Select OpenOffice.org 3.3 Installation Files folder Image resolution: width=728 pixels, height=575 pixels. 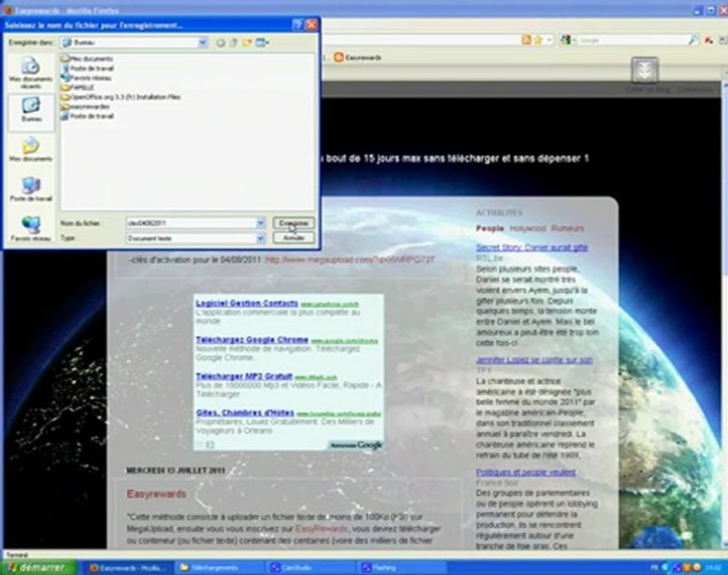tap(121, 97)
